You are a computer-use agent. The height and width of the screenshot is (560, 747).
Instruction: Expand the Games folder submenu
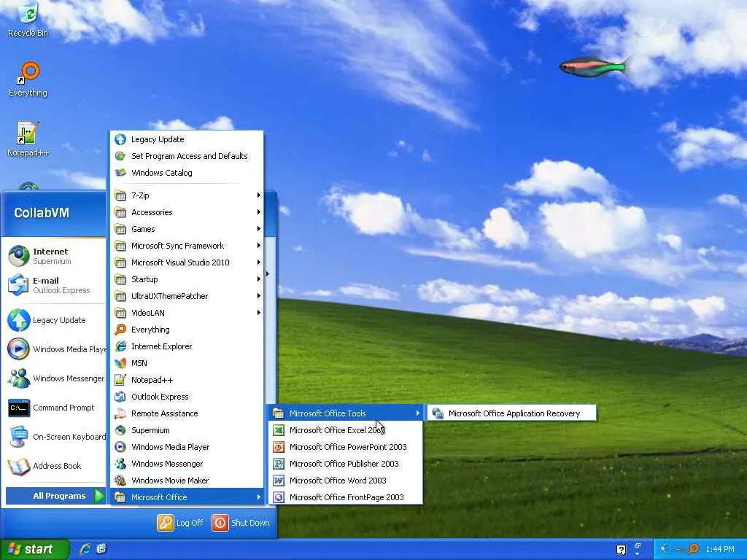click(x=186, y=228)
